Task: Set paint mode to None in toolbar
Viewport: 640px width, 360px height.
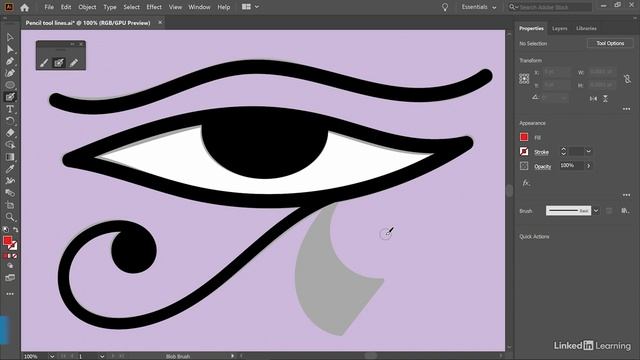Action: coord(15,256)
